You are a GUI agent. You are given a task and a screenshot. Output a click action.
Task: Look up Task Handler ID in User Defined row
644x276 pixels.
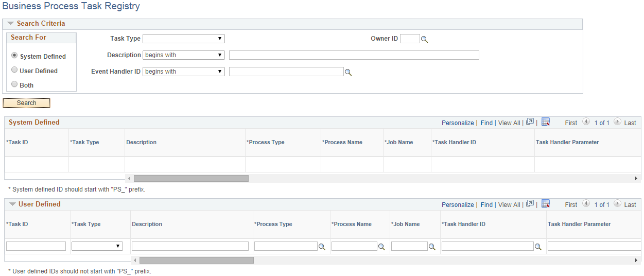(x=538, y=247)
